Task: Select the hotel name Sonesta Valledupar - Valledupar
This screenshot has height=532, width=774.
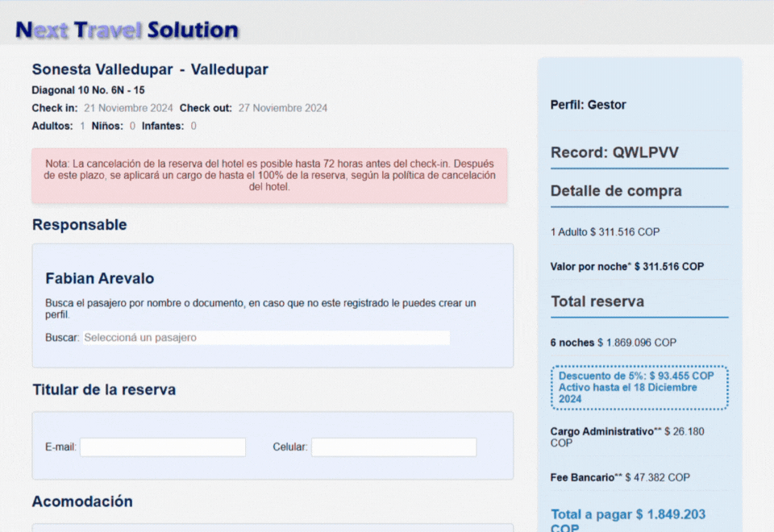Action: [x=150, y=69]
